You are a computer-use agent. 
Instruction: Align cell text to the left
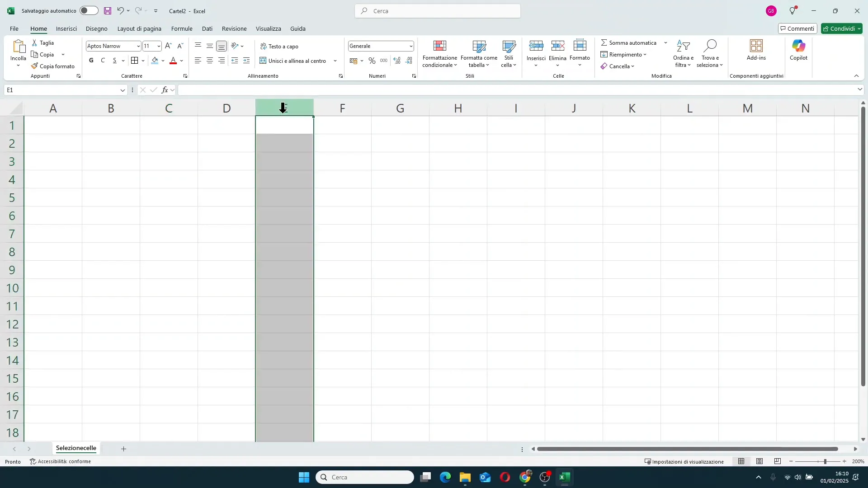tap(198, 61)
